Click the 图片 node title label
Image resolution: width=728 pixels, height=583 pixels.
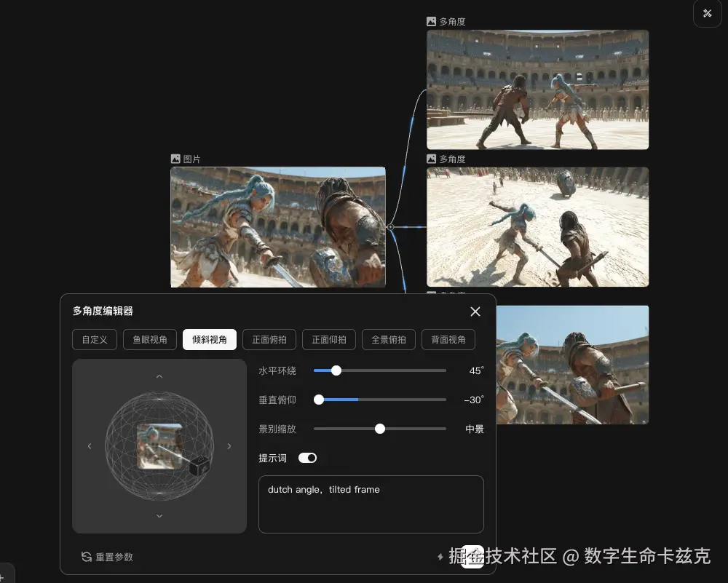click(191, 159)
